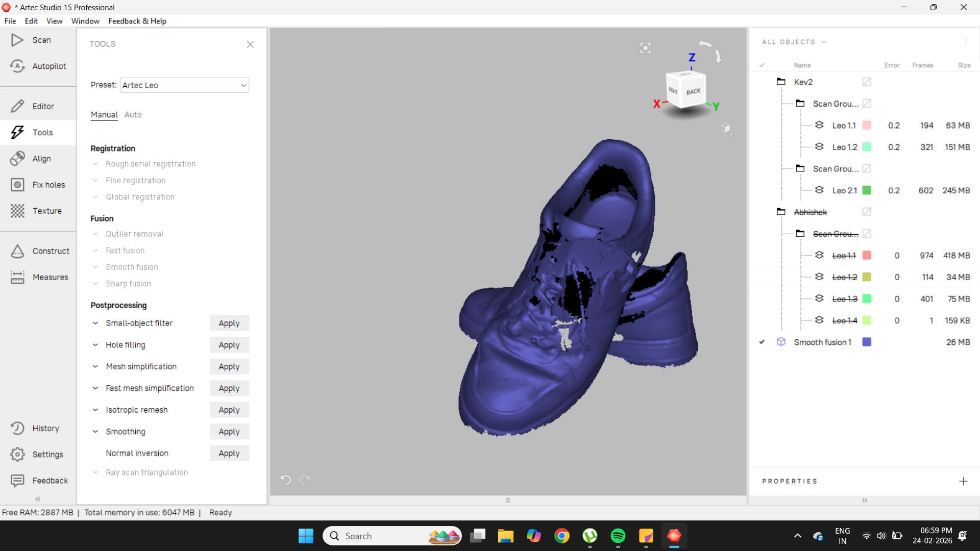Click the undo arrow in viewport
Viewport: 980px width, 551px height.
click(x=285, y=480)
